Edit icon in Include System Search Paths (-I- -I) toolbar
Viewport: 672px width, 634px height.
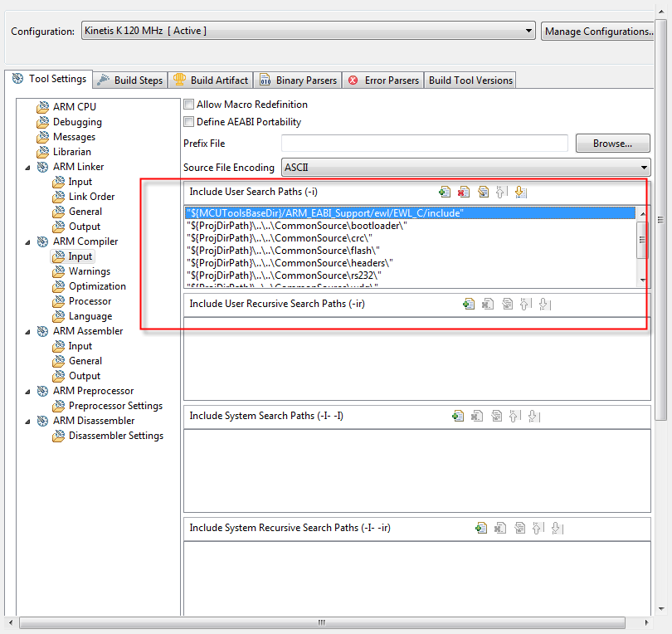point(496,416)
